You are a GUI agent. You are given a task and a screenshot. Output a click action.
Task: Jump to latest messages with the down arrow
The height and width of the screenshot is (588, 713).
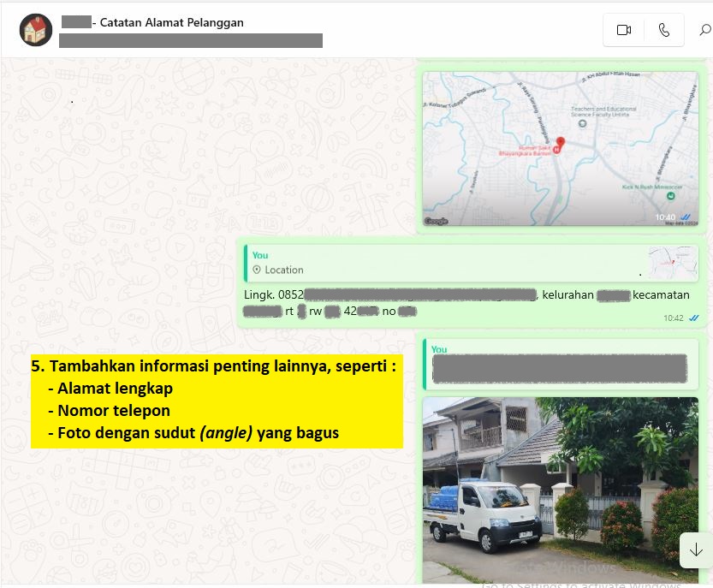(x=696, y=550)
